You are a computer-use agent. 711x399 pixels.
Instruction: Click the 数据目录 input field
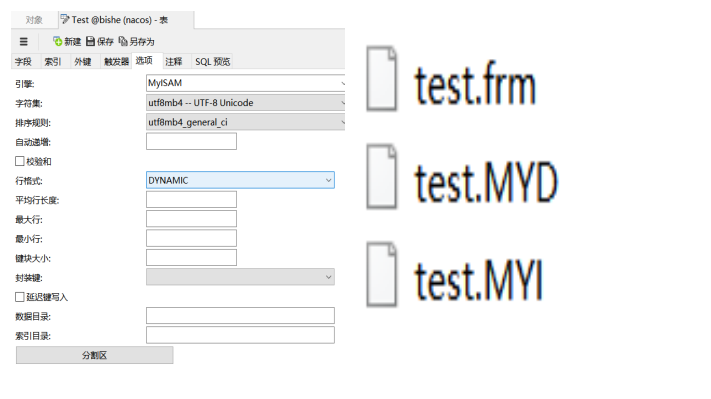240,316
